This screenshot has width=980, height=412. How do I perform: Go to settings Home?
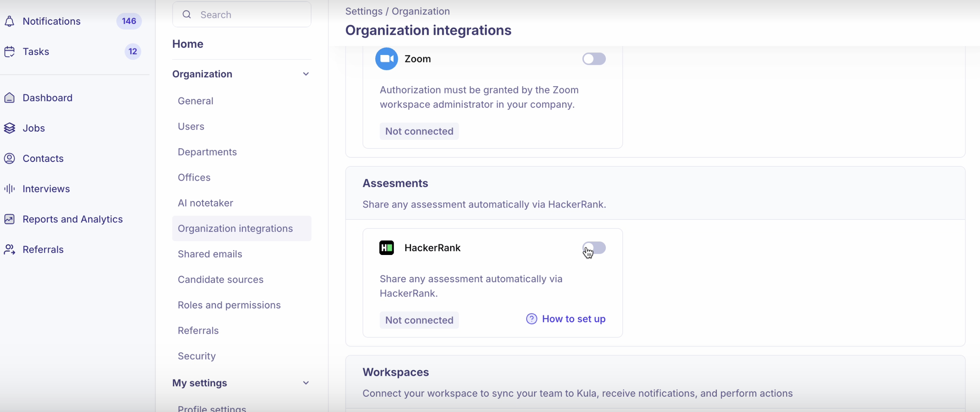[188, 44]
